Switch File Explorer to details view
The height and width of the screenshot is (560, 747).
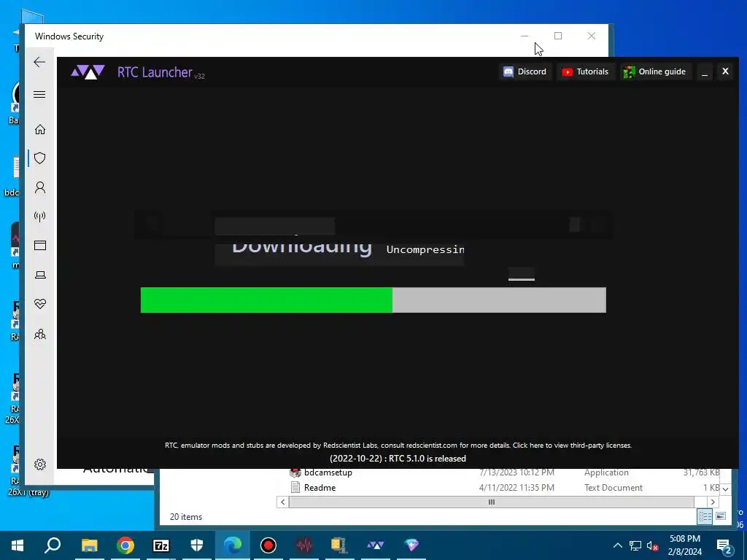tap(705, 517)
